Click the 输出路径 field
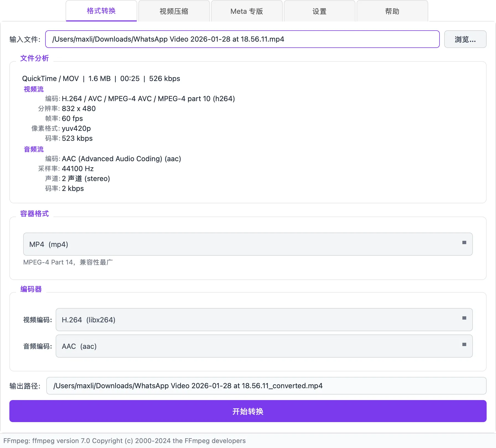The width and height of the screenshot is (496, 448). click(x=266, y=386)
